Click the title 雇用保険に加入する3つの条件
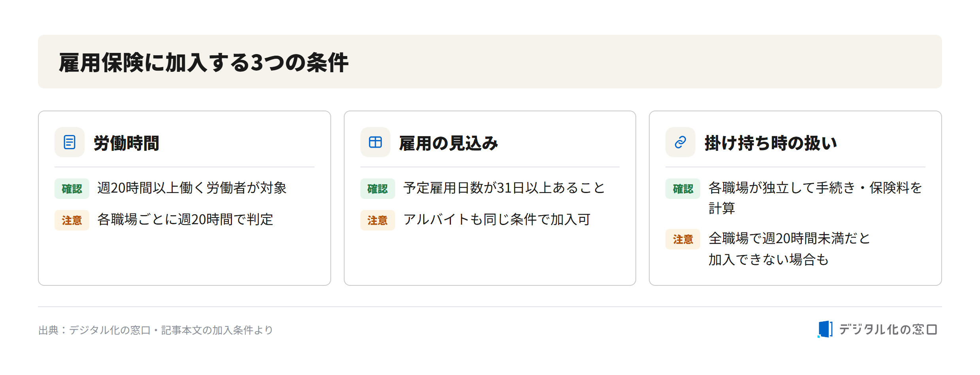This screenshot has width=980, height=375. (204, 62)
